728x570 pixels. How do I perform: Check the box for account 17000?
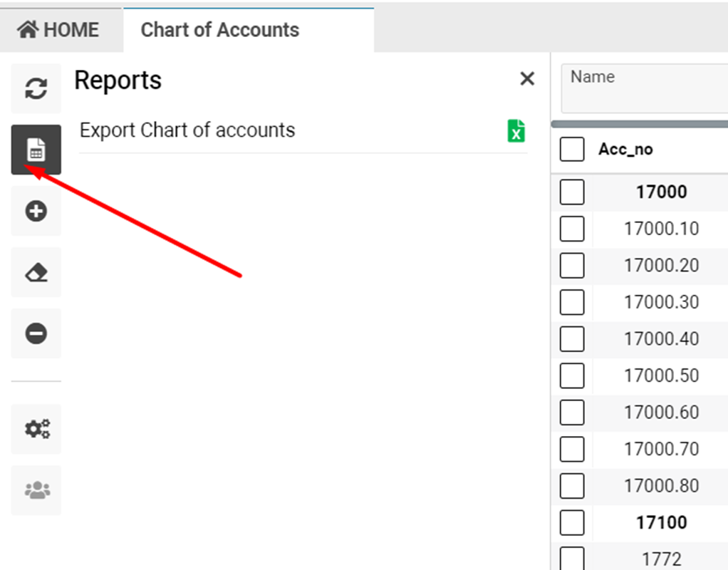pos(572,192)
